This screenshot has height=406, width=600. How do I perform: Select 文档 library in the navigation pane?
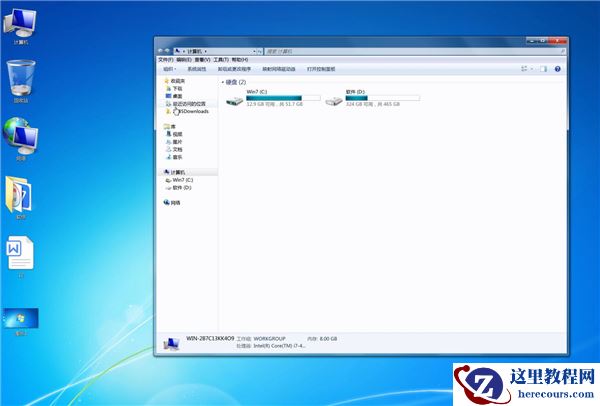(x=177, y=150)
